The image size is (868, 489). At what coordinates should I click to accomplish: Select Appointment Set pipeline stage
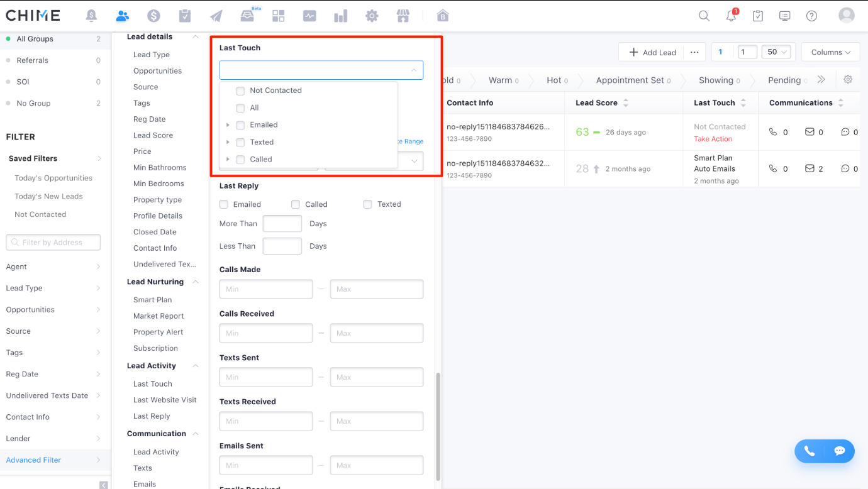(x=633, y=80)
